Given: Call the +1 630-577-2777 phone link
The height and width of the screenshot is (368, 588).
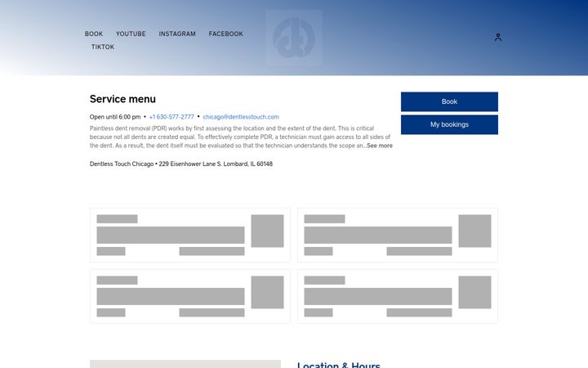Looking at the screenshot, I should coord(171,117).
